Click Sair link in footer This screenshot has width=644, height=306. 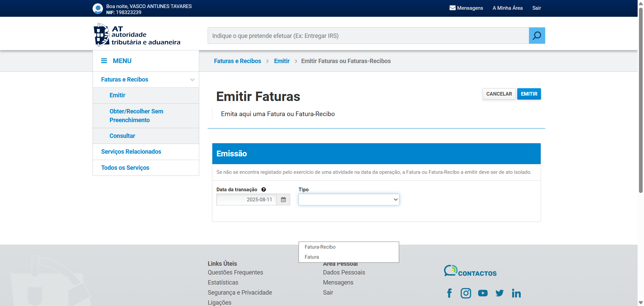tap(328, 293)
